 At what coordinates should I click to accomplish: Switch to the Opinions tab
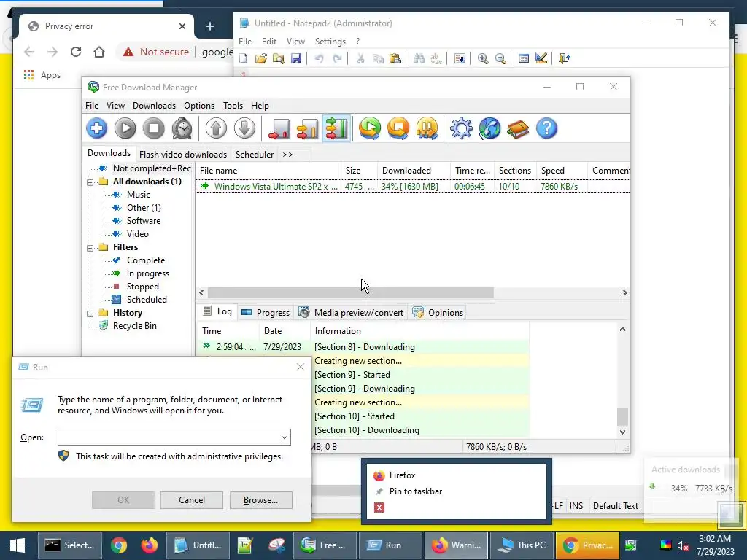pos(438,313)
